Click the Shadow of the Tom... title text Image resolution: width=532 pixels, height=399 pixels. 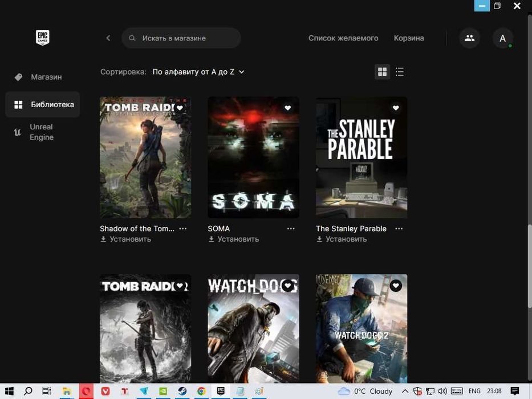point(137,229)
